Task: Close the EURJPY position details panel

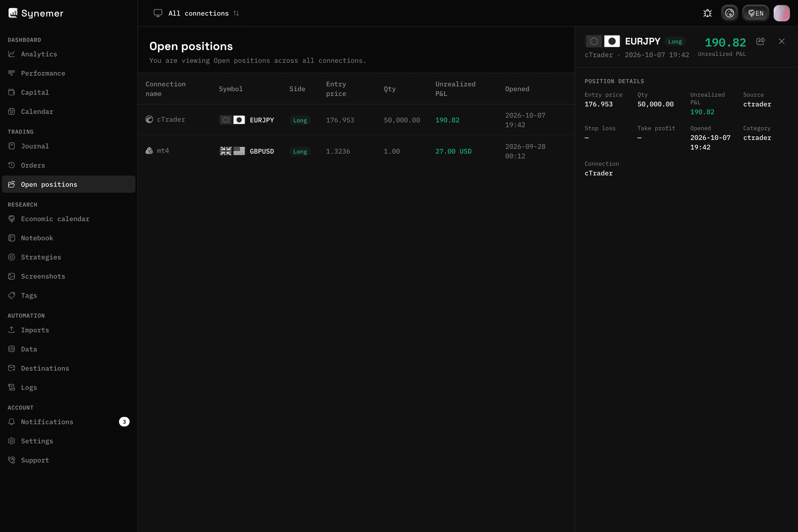Action: [782, 41]
